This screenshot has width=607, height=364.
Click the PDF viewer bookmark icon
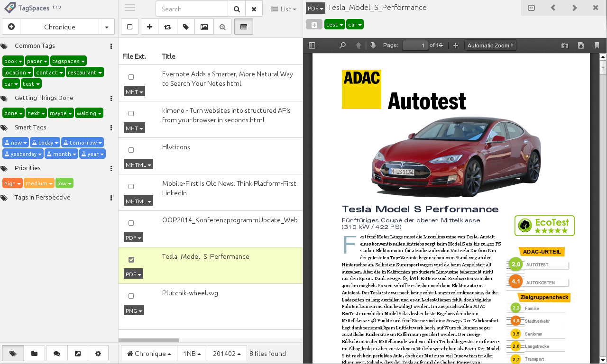pos(597,45)
